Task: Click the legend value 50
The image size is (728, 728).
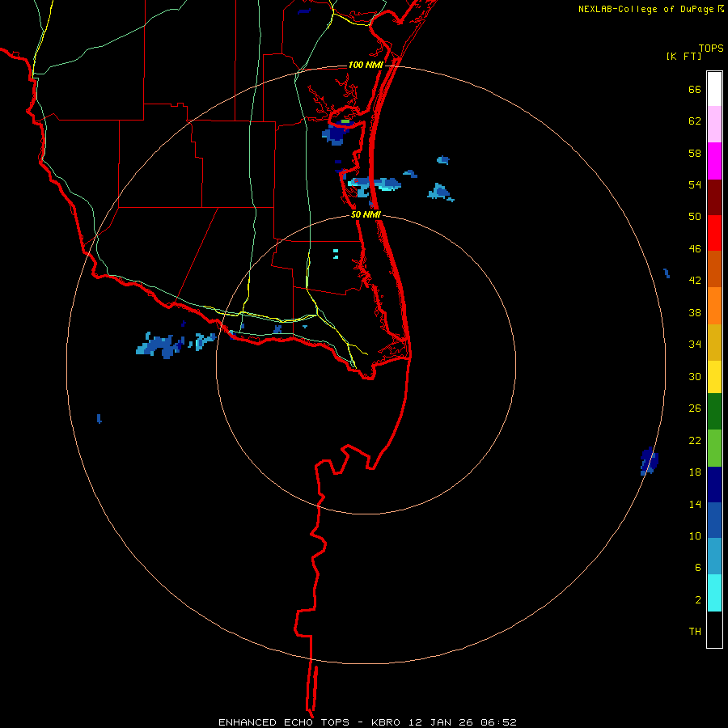Action: click(695, 216)
